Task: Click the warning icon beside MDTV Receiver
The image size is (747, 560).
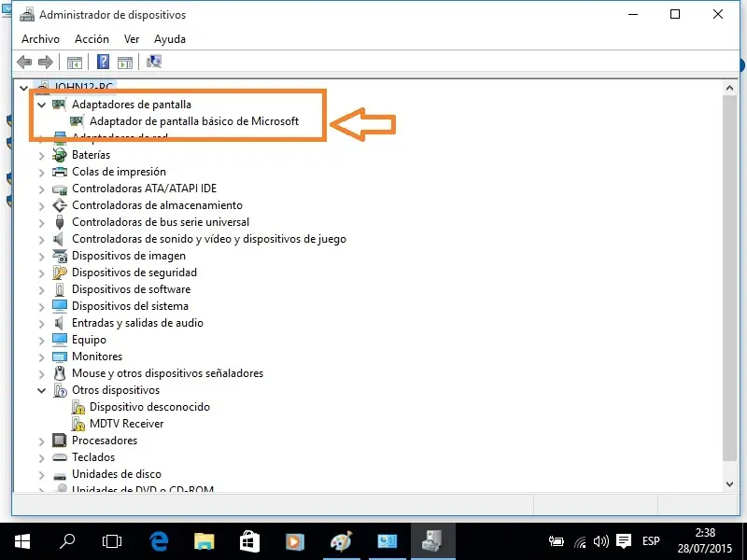Action: [x=78, y=424]
